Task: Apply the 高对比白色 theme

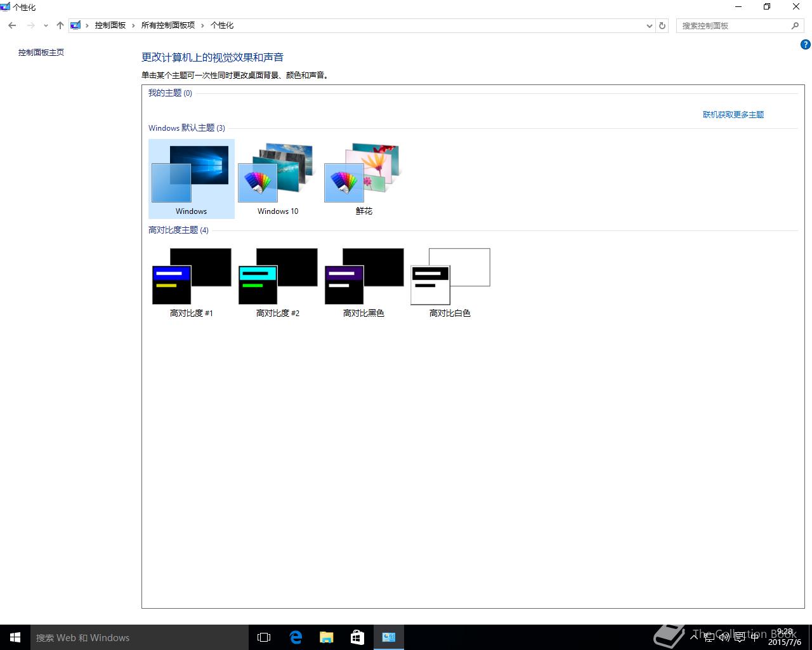Action: point(450,282)
